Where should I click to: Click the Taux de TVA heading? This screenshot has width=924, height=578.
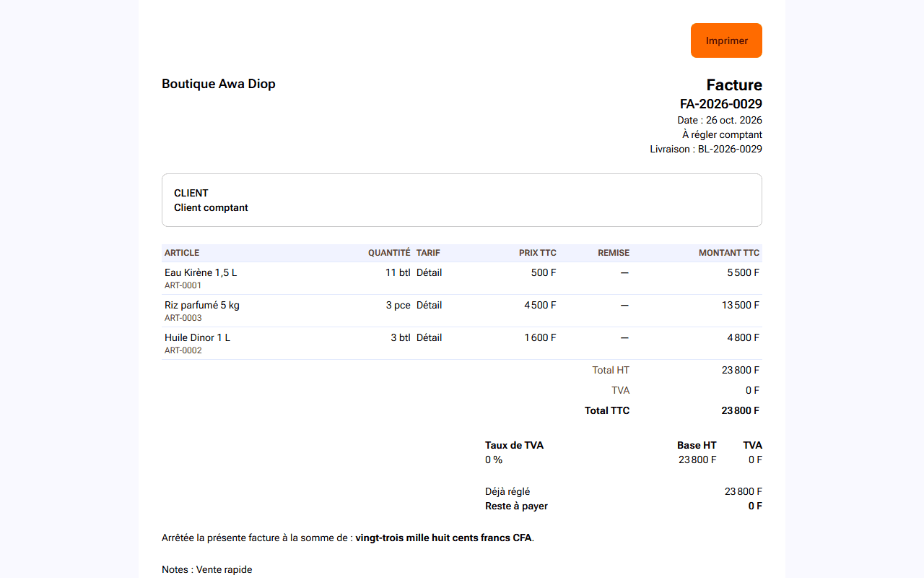[x=514, y=445]
